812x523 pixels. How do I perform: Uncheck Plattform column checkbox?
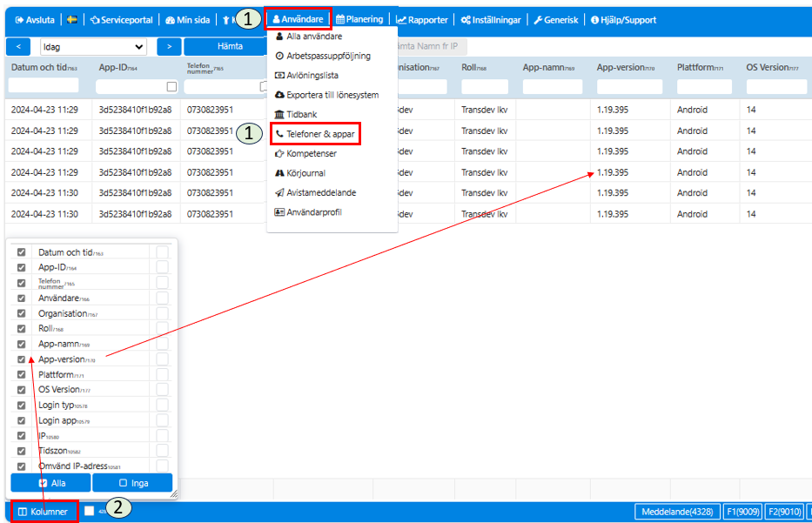21,374
